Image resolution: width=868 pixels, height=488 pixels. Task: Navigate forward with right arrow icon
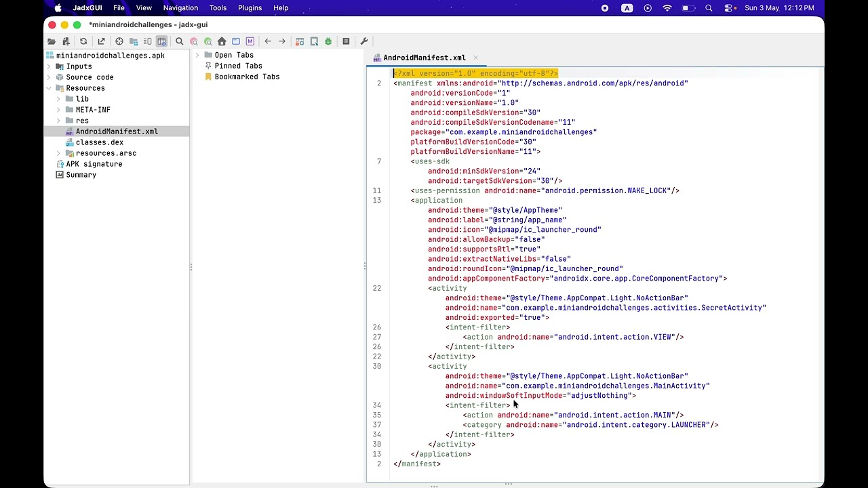point(282,41)
